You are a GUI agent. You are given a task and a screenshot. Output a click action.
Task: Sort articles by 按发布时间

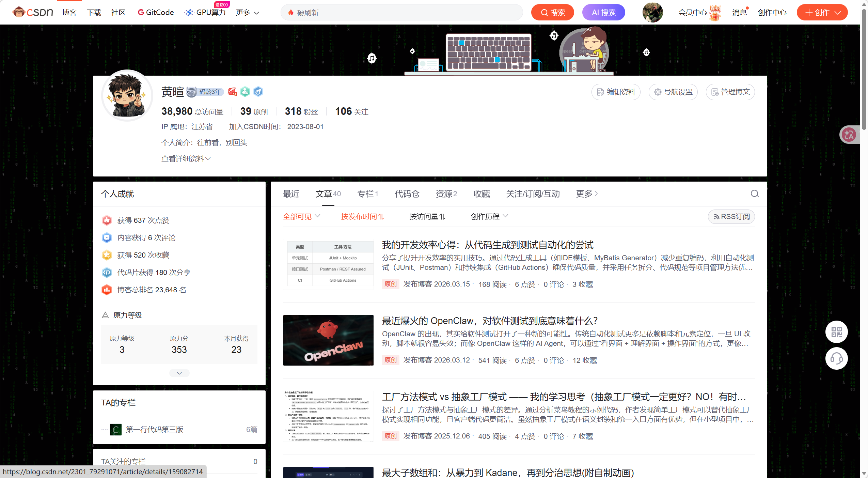click(362, 217)
